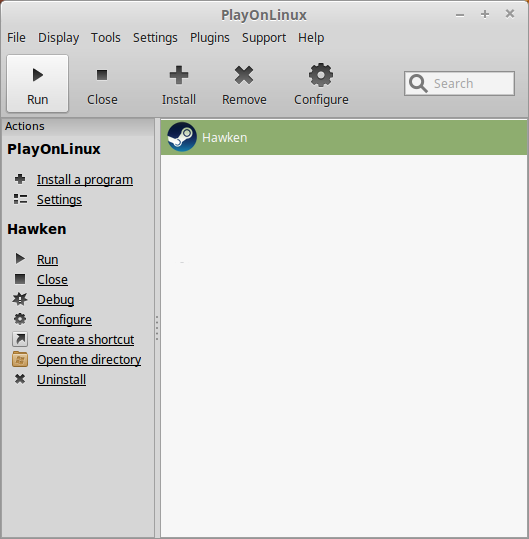Viewport: 529px width, 539px height.
Task: Minimize the PlayOnLinux window
Action: [460, 15]
